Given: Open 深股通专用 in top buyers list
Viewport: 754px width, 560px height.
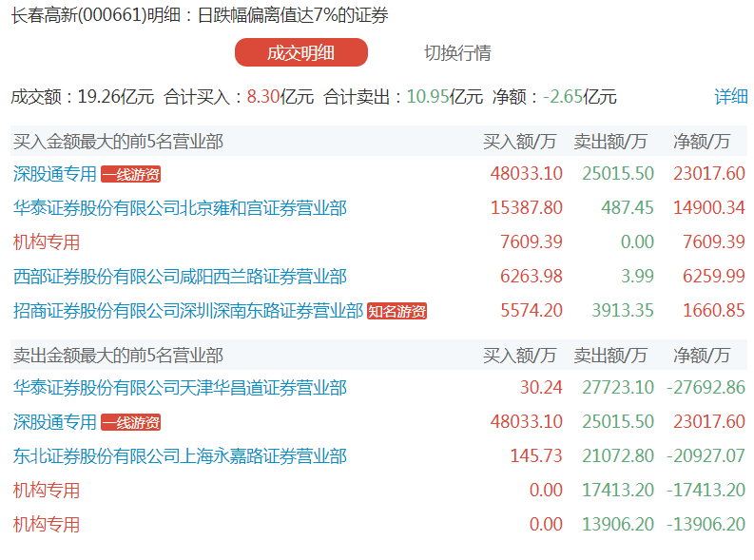Looking at the screenshot, I should [55, 174].
